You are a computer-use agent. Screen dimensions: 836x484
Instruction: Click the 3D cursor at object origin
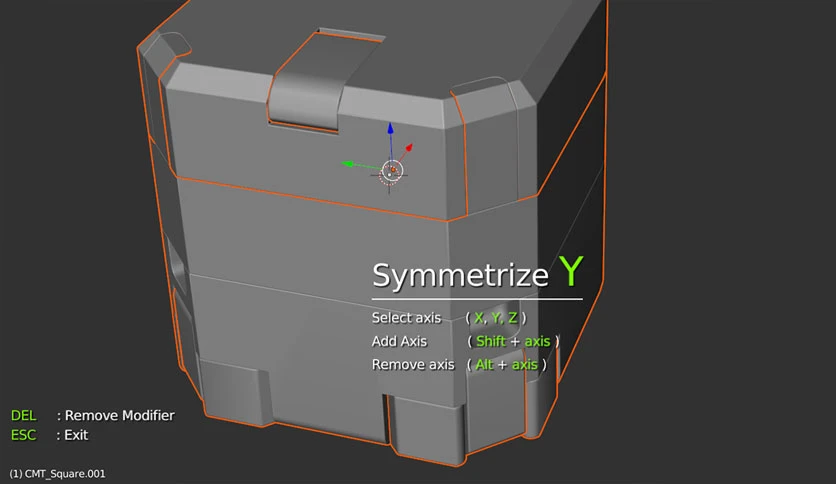pos(391,173)
